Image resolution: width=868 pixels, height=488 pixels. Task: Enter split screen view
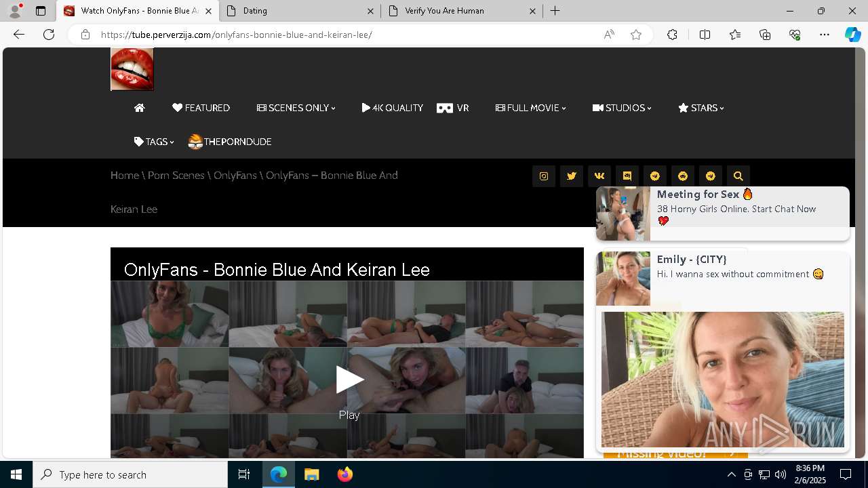[705, 35]
